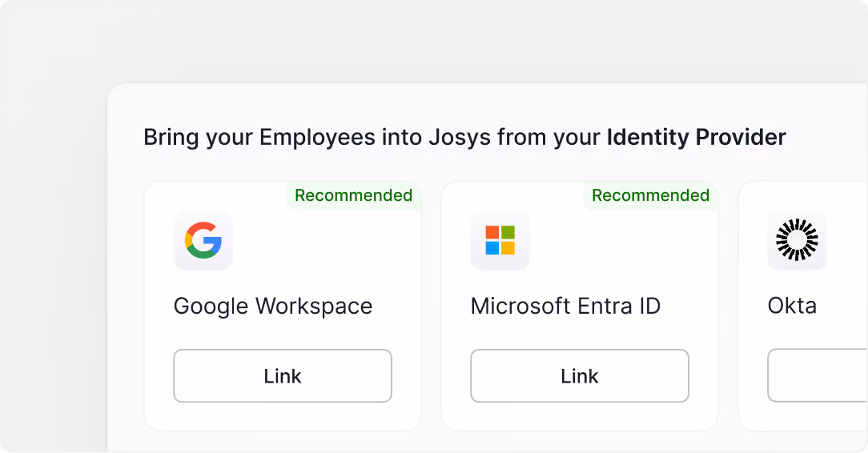Viewport: 868px width, 453px height.
Task: Link the Google Workspace identity provider
Action: pyautogui.click(x=283, y=375)
